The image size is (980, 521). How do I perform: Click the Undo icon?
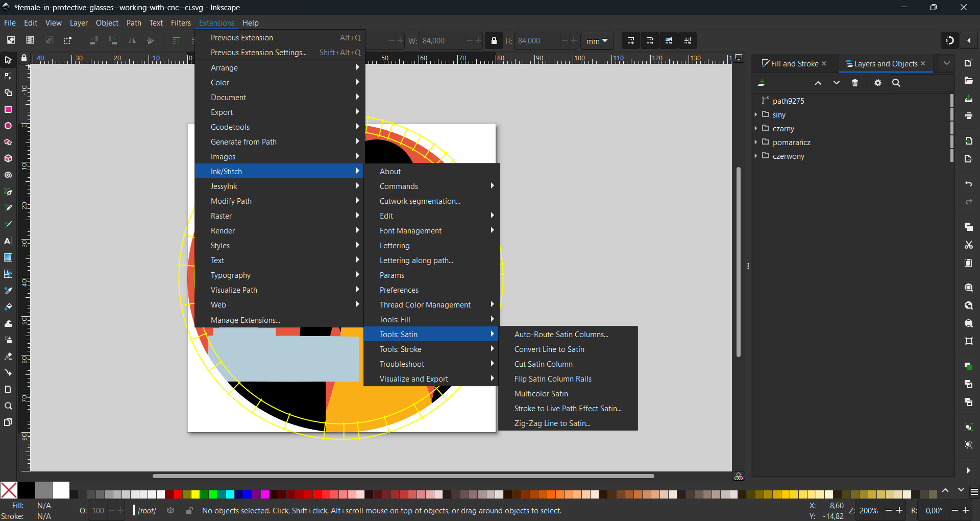(x=969, y=184)
